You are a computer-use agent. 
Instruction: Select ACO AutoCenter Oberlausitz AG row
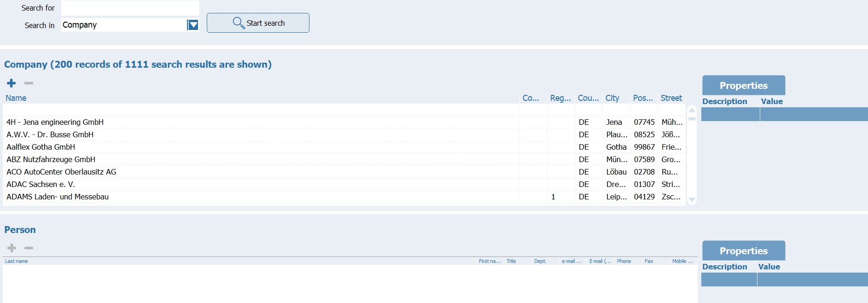[x=344, y=172]
